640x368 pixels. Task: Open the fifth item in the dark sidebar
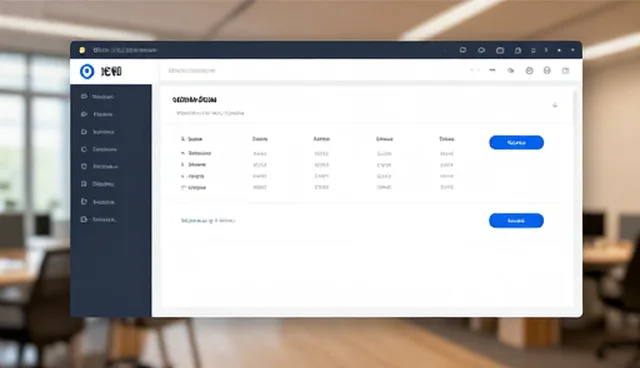(x=100, y=166)
